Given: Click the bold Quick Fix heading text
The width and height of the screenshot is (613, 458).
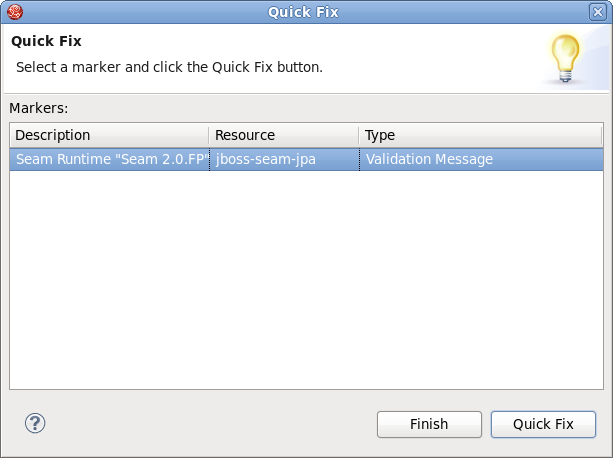Looking at the screenshot, I should pyautogui.click(x=46, y=42).
